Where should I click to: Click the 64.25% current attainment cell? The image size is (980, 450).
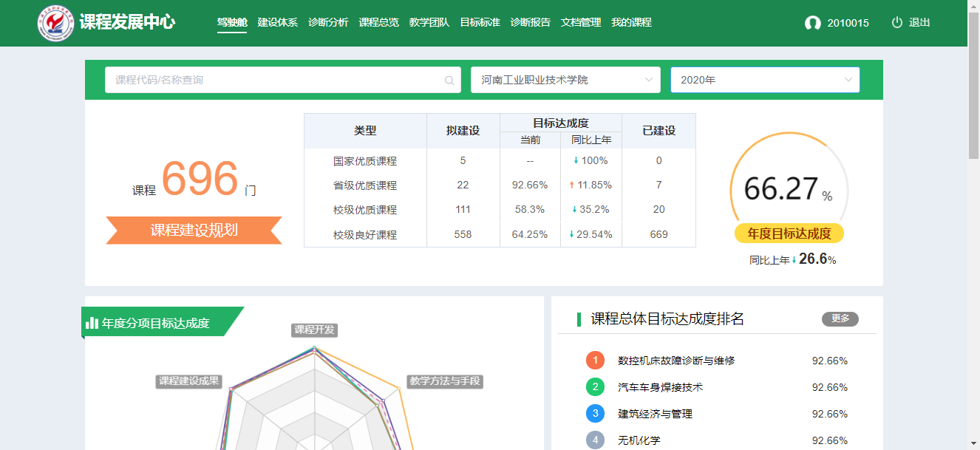[x=530, y=234]
